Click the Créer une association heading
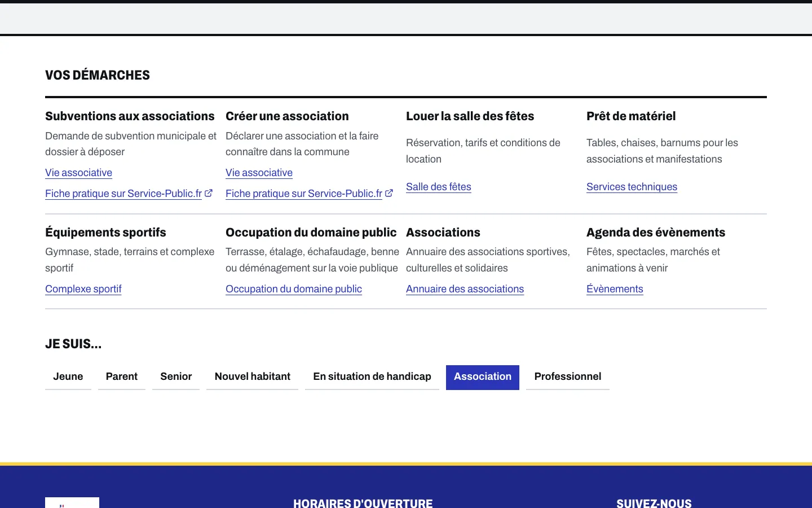Image resolution: width=812 pixels, height=508 pixels. coord(287,116)
